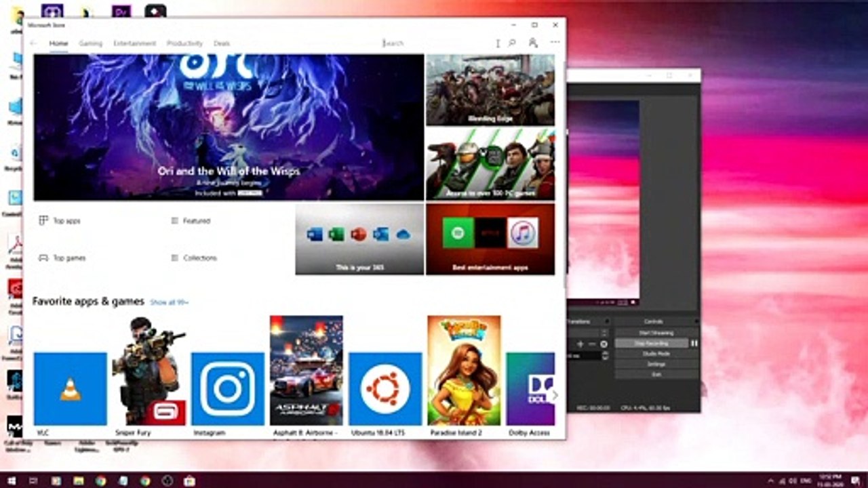Click Show all 99+ link

click(169, 302)
